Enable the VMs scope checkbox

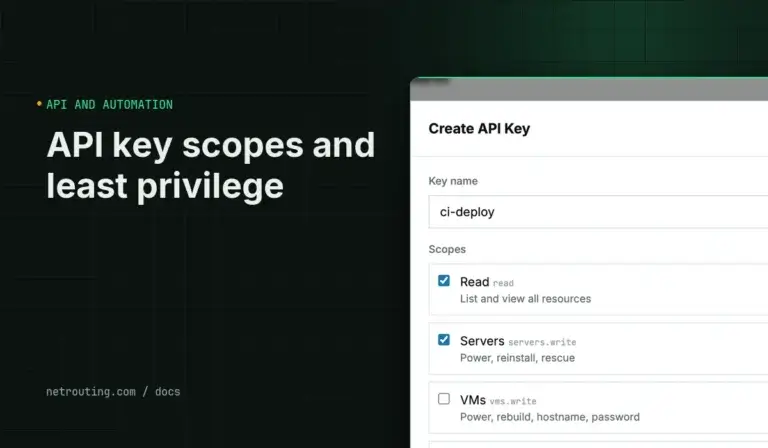[x=444, y=399]
